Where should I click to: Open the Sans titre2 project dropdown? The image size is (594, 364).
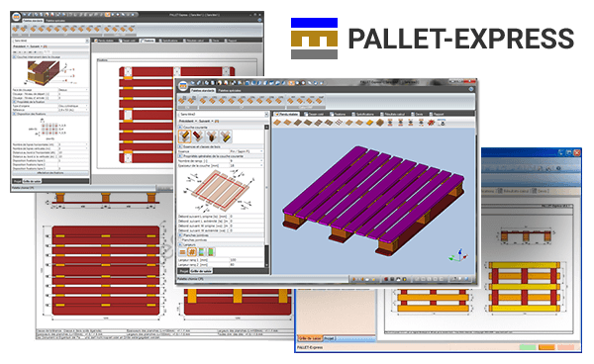[x=224, y=115]
